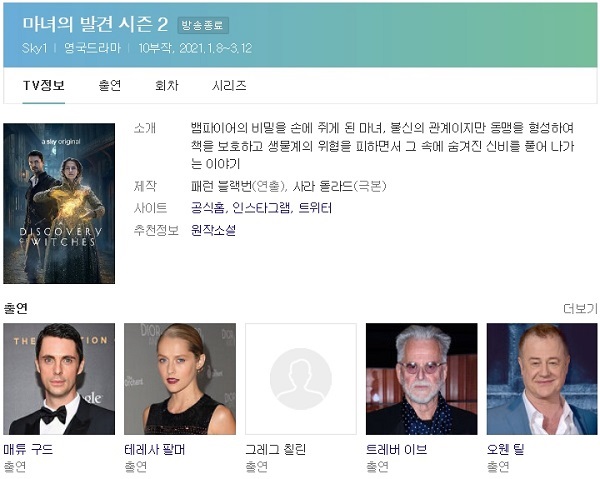Click 그레그 칠린's placeholder profile icon

[300, 378]
